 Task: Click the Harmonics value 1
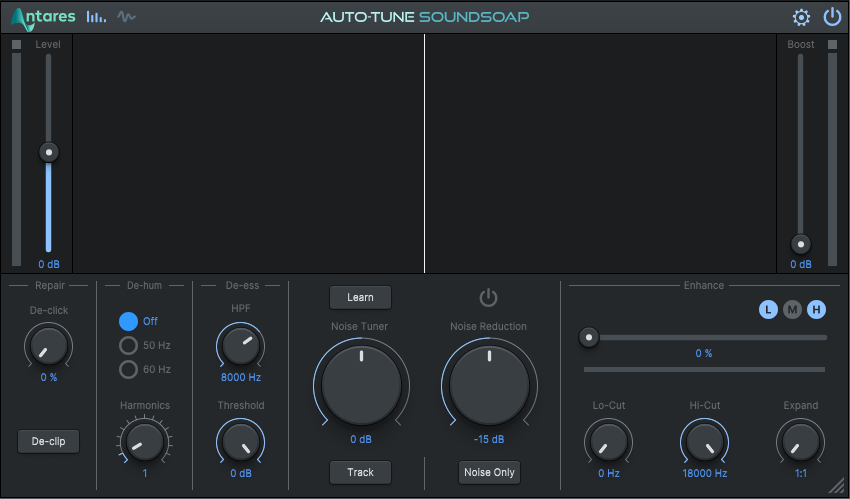[145, 474]
